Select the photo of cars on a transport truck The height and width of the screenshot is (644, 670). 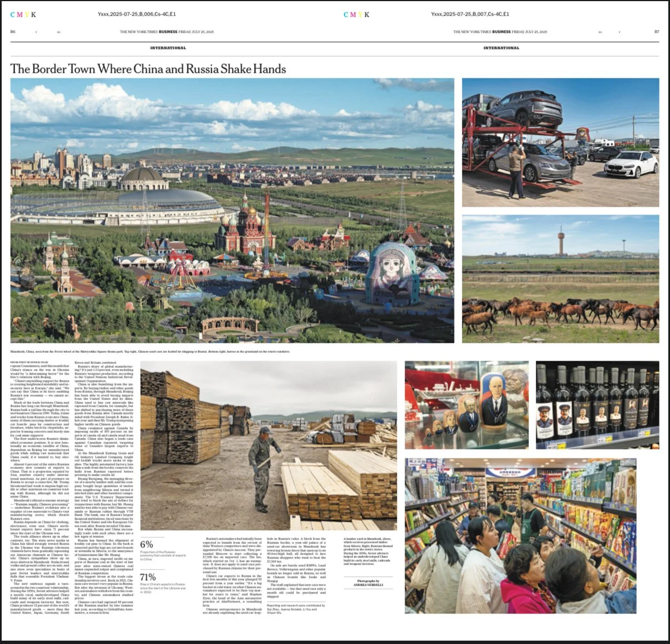[561, 143]
